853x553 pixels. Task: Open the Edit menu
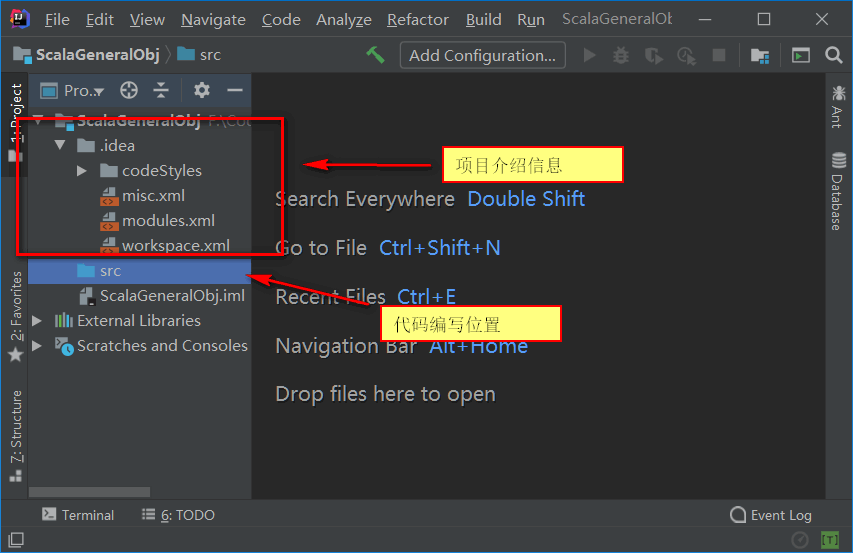pos(100,20)
